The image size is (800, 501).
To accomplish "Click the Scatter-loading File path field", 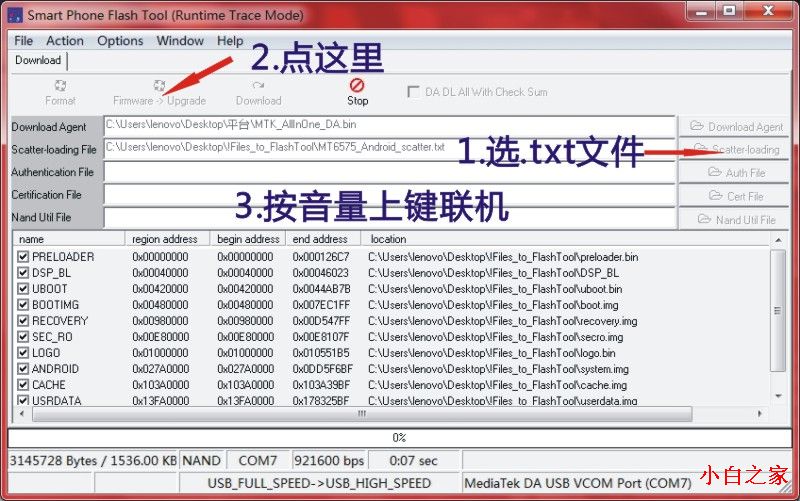I will coord(389,149).
